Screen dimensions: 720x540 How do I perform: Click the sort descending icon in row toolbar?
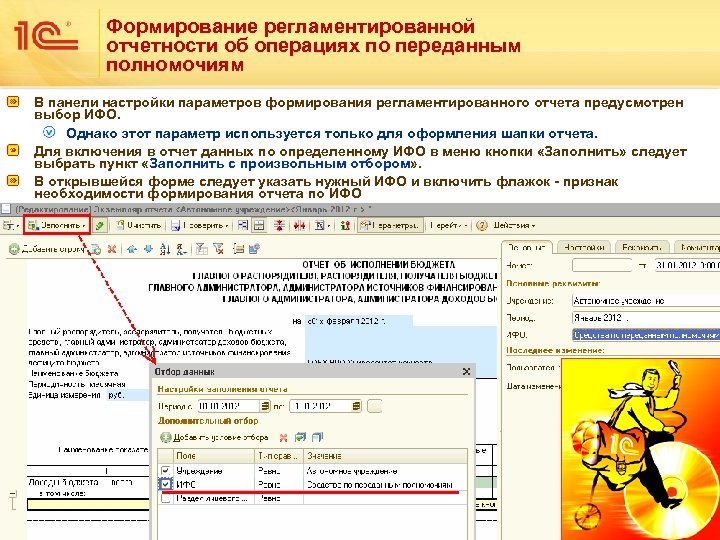181,249
